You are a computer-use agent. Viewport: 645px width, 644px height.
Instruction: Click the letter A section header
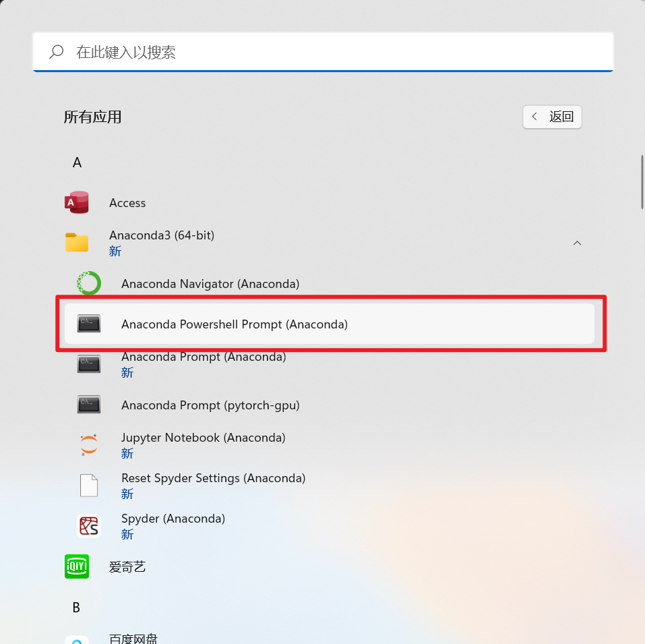point(77,163)
